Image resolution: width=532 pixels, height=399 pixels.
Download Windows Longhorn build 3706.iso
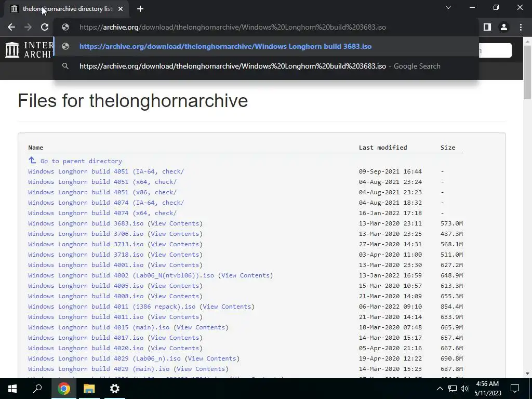86,234
